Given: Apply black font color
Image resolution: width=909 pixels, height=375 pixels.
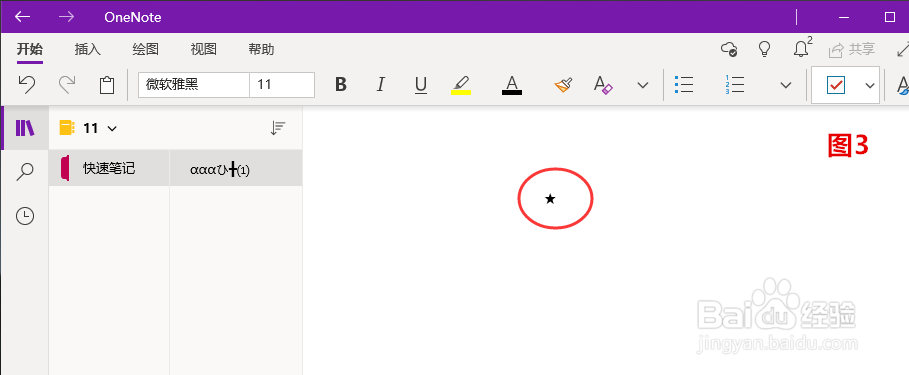Looking at the screenshot, I should [511, 85].
